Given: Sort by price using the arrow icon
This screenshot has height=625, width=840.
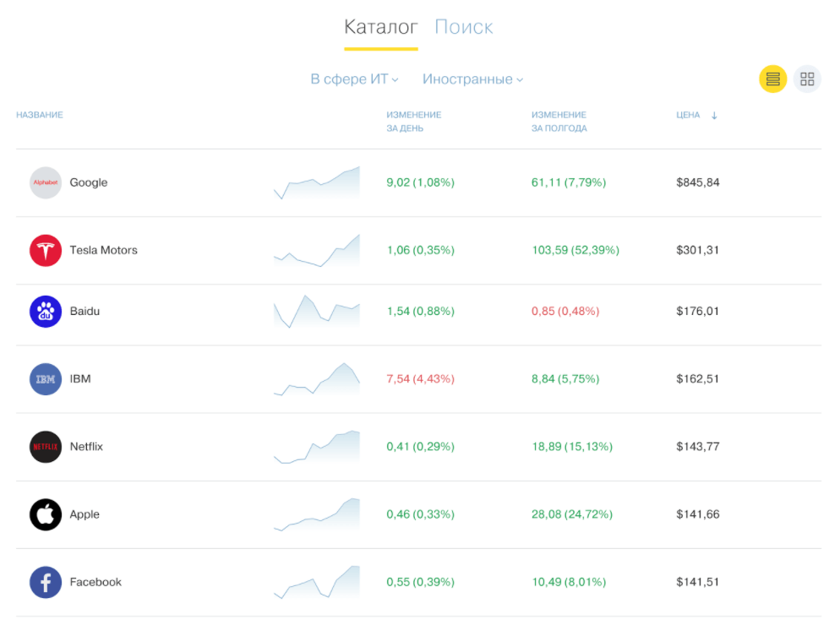Looking at the screenshot, I should point(714,116).
